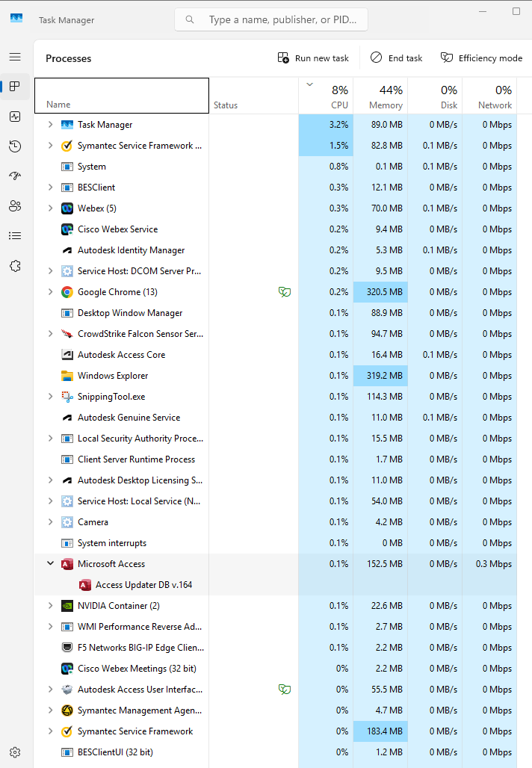Select the Access Updater DB v.164 process
532x768 pixels.
tap(143, 585)
